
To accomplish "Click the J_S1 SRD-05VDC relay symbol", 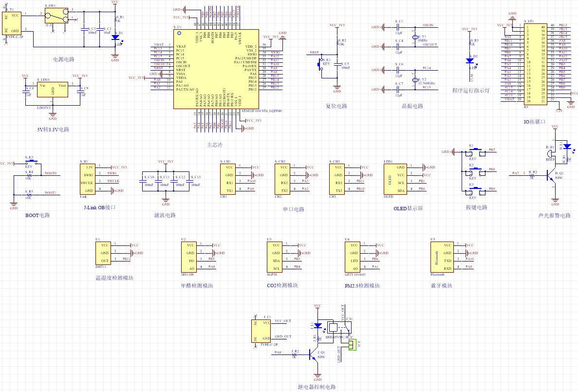I will 339,327.
